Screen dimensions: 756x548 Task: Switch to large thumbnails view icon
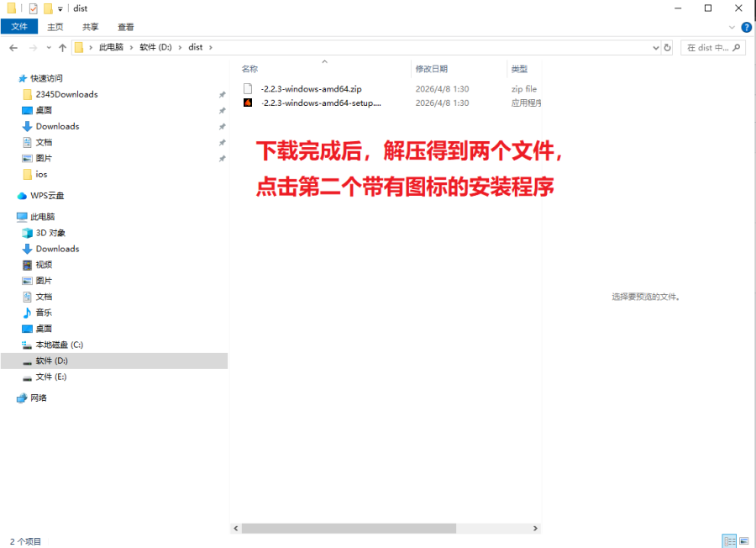coord(744,540)
